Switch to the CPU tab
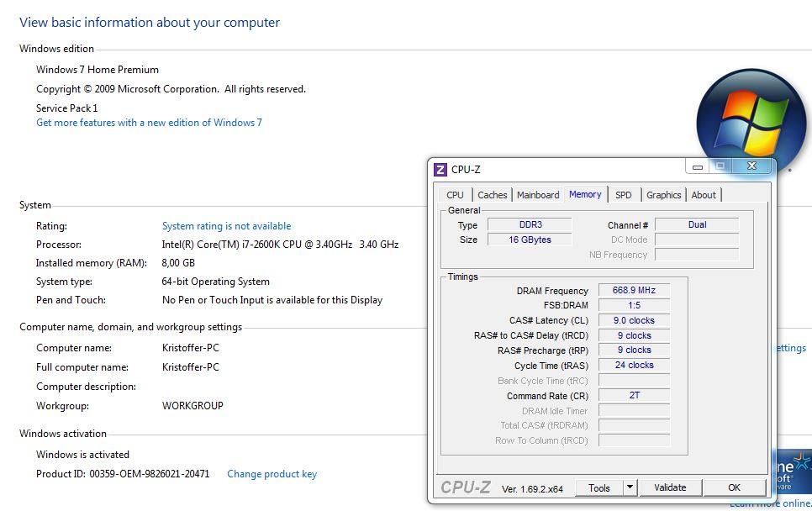The width and height of the screenshot is (812, 511). pos(455,195)
